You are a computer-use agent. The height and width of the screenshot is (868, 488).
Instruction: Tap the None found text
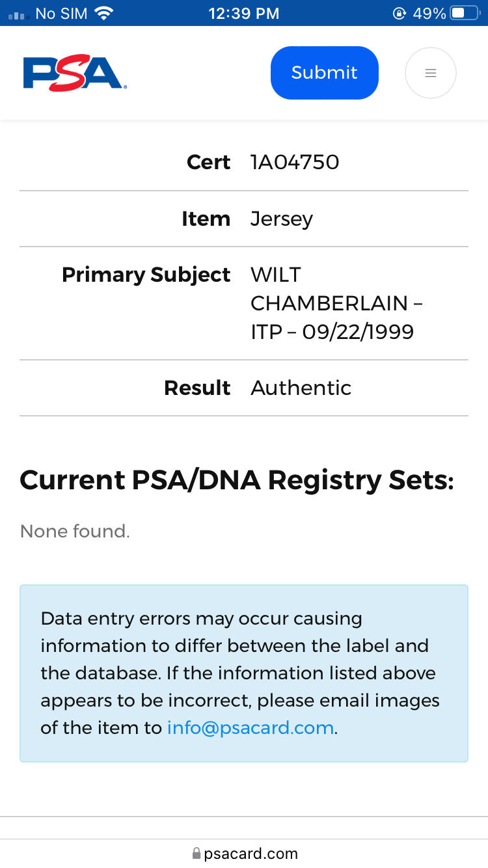click(75, 531)
